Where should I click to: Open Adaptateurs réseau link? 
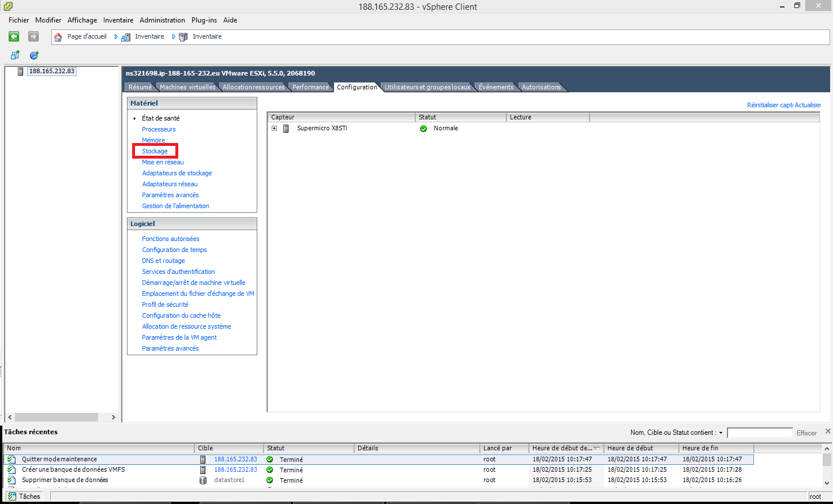coord(170,184)
